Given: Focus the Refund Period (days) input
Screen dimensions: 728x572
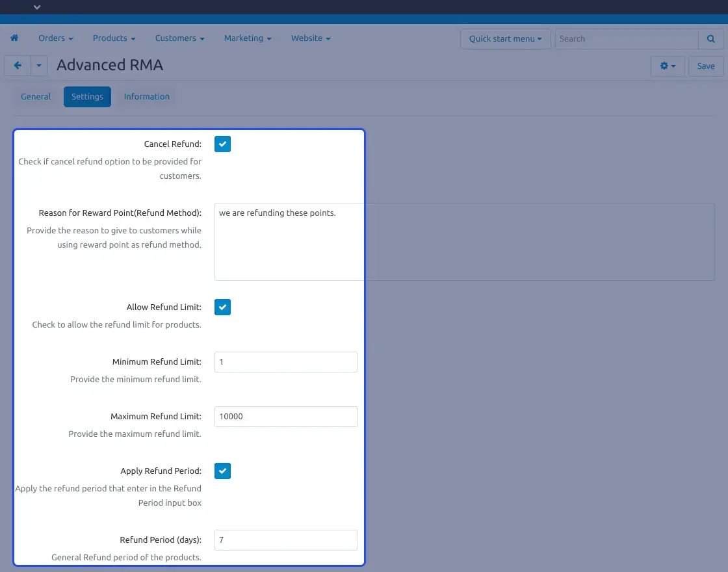Looking at the screenshot, I should pyautogui.click(x=285, y=540).
